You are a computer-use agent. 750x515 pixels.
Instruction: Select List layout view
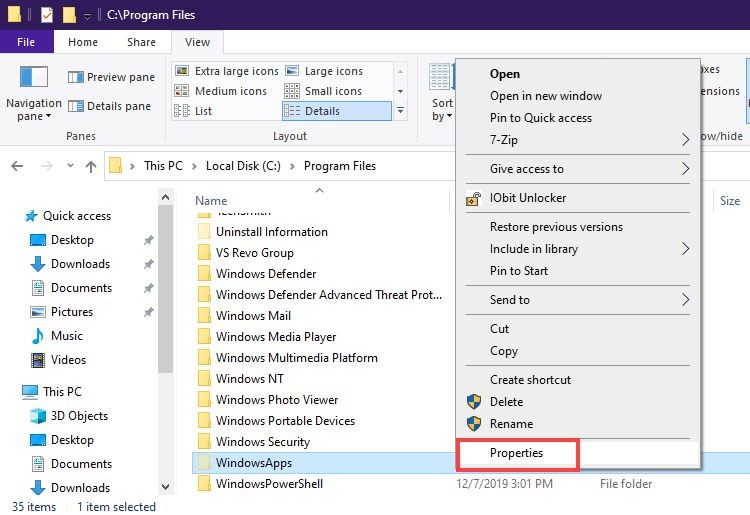193,111
